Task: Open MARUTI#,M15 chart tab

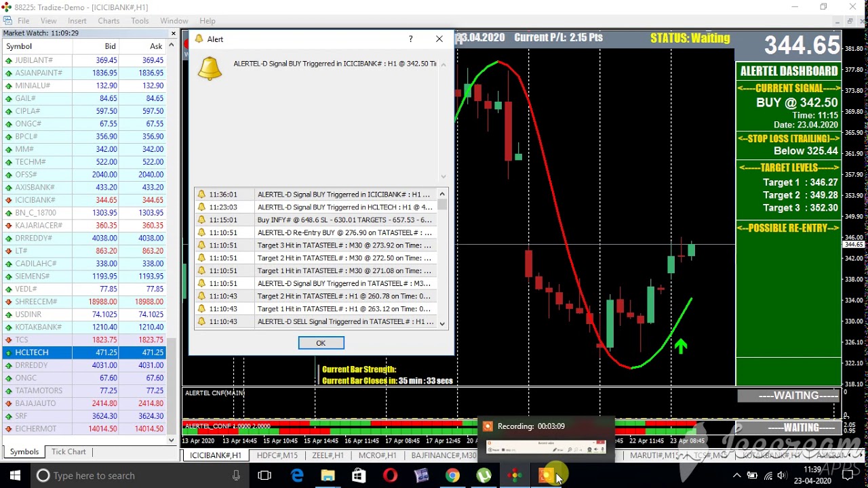Action: coord(654,455)
